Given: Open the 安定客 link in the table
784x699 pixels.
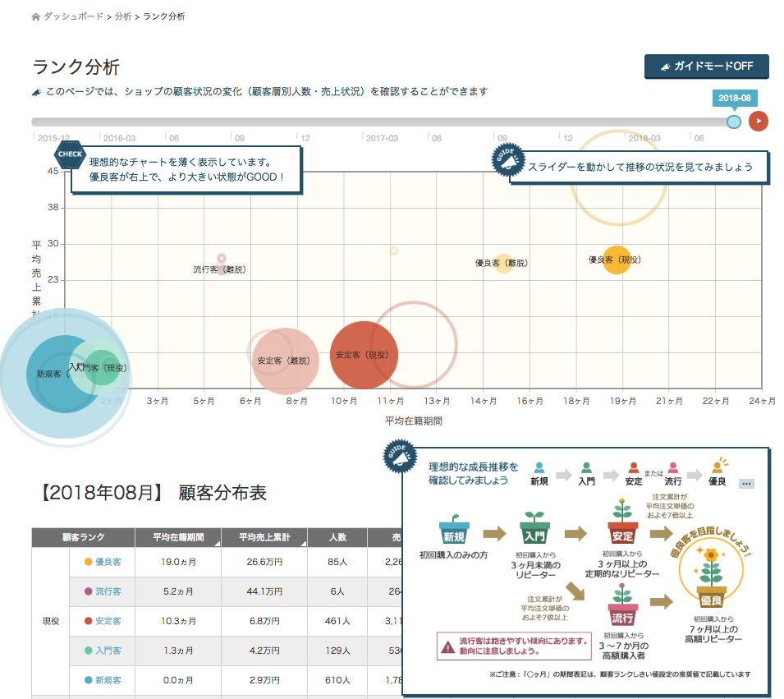Looking at the screenshot, I should point(108,621).
